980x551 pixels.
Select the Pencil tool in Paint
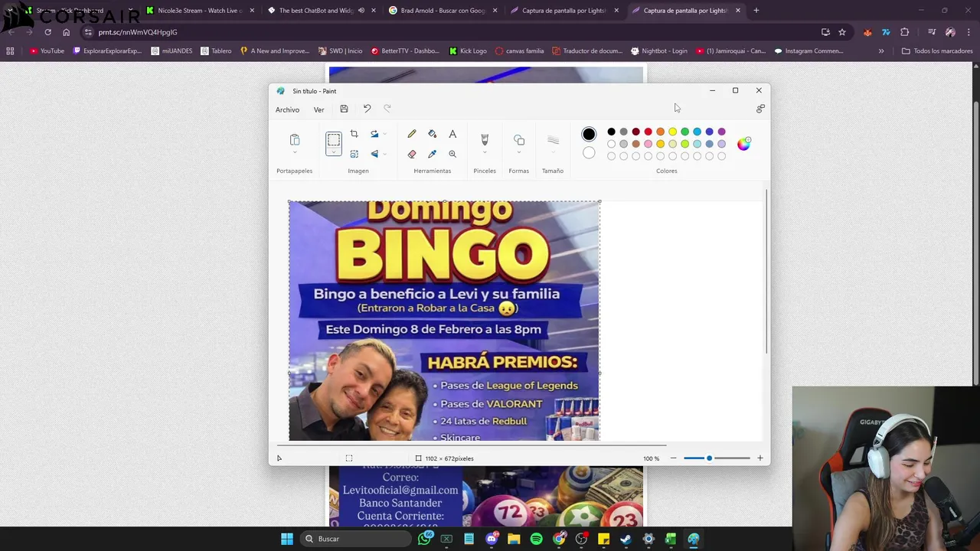[412, 134]
